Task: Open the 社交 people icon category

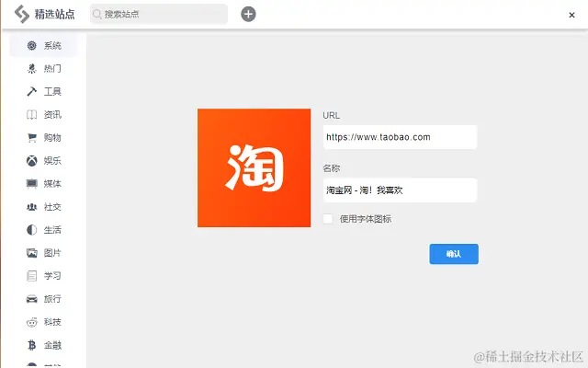Action: [x=32, y=207]
